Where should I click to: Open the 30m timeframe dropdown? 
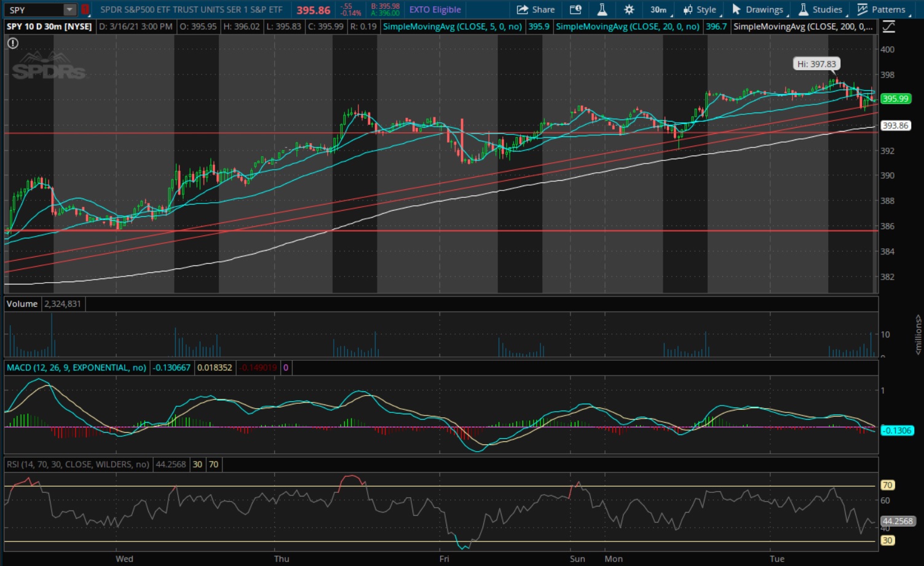click(660, 10)
